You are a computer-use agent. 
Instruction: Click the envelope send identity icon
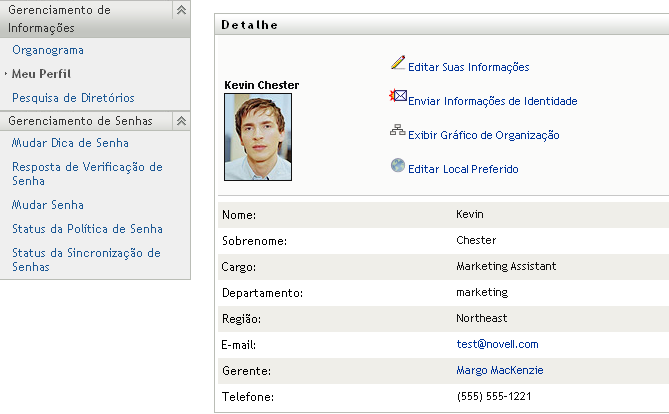398,98
